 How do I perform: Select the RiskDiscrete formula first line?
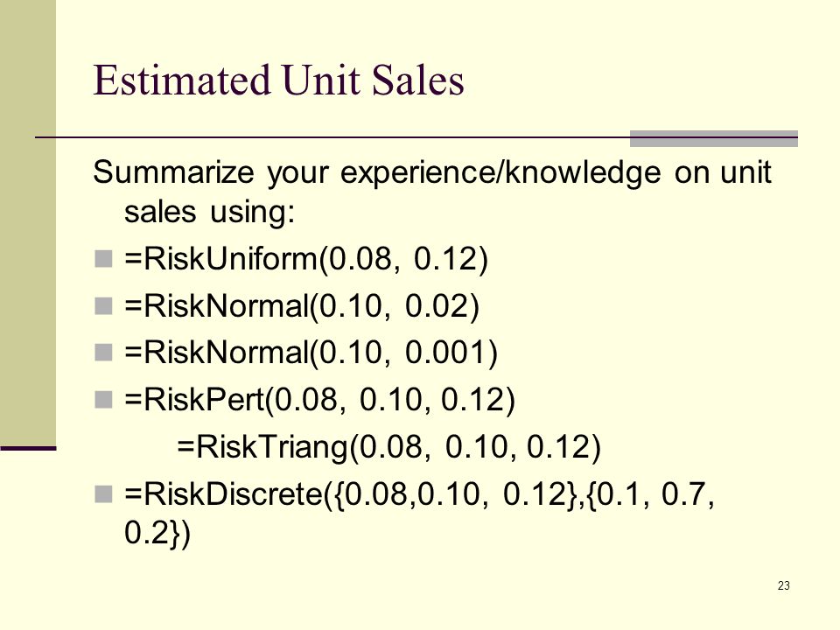pyautogui.click(x=419, y=493)
